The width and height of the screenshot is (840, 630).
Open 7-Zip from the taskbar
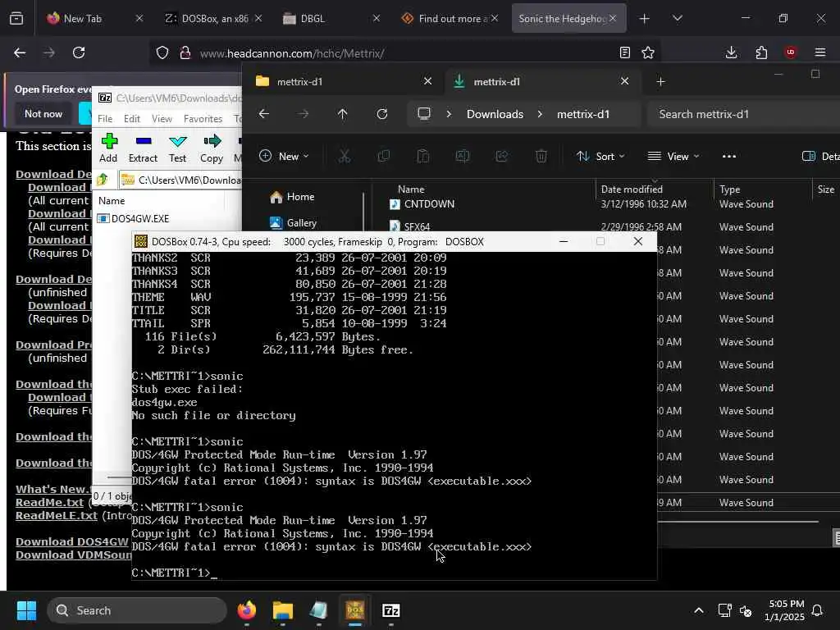point(391,610)
